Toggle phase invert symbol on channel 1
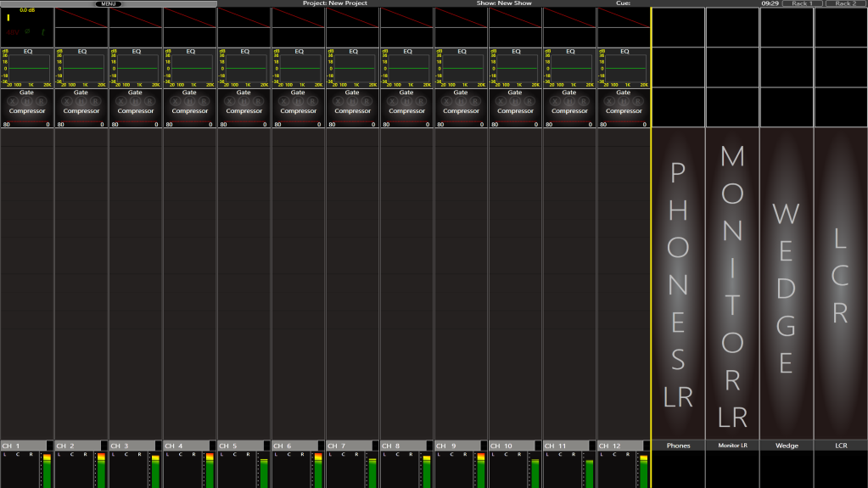This screenshot has width=868, height=488. (x=27, y=31)
